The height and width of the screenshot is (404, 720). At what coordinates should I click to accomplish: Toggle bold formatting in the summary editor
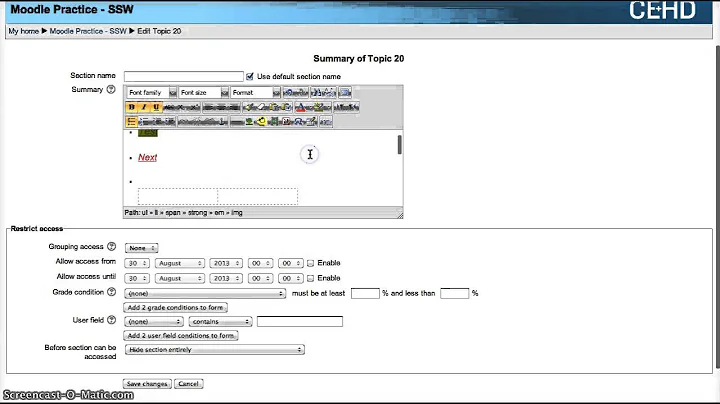132,107
